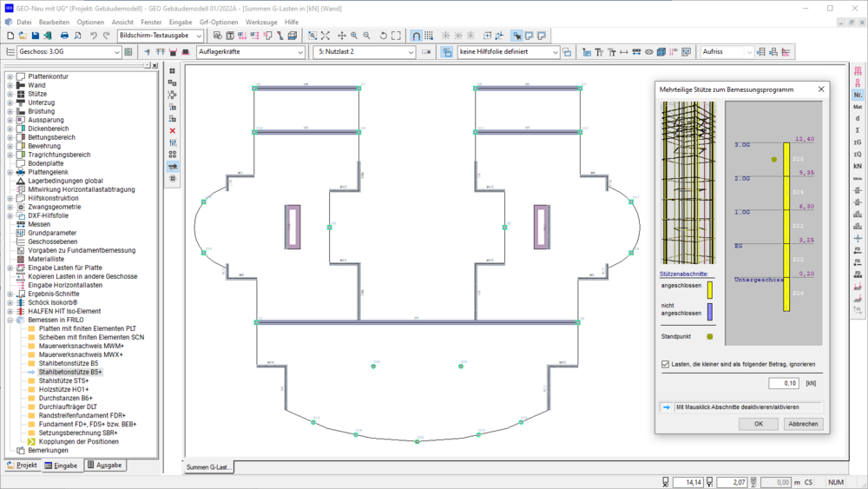Click the save (floppy disk) icon
Viewport: 868px width, 489px height.
(36, 36)
